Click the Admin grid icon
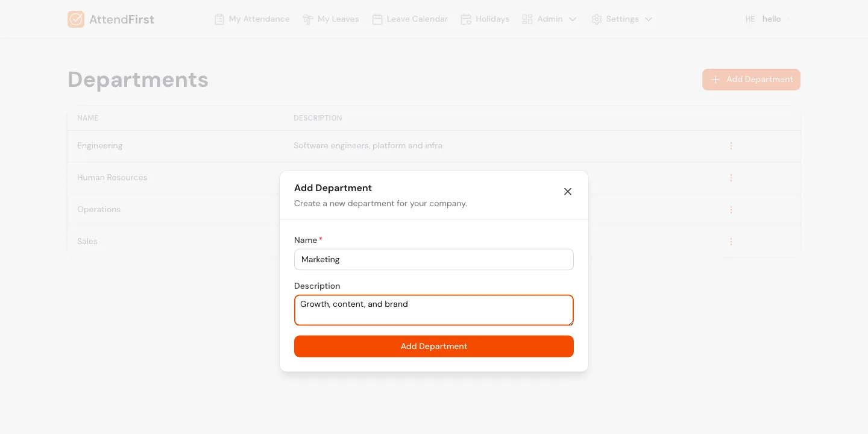This screenshot has width=868, height=434. click(528, 19)
